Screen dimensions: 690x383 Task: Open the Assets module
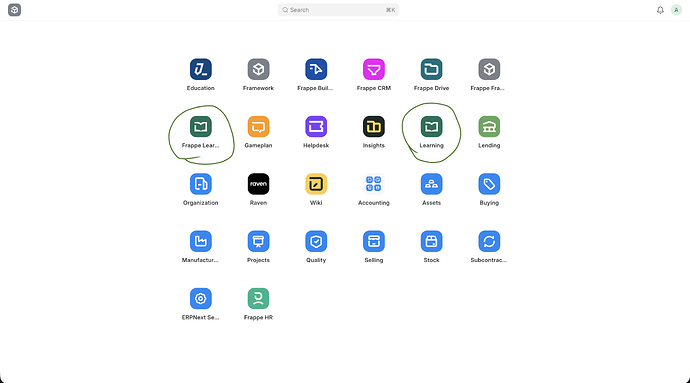[431, 184]
